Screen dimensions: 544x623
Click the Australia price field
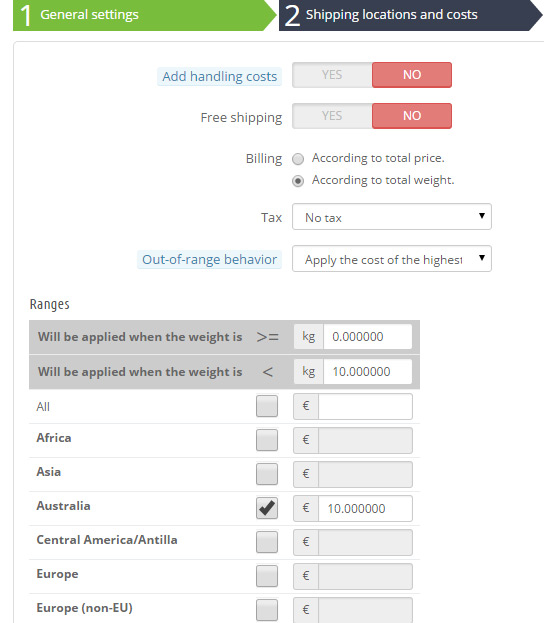click(365, 508)
